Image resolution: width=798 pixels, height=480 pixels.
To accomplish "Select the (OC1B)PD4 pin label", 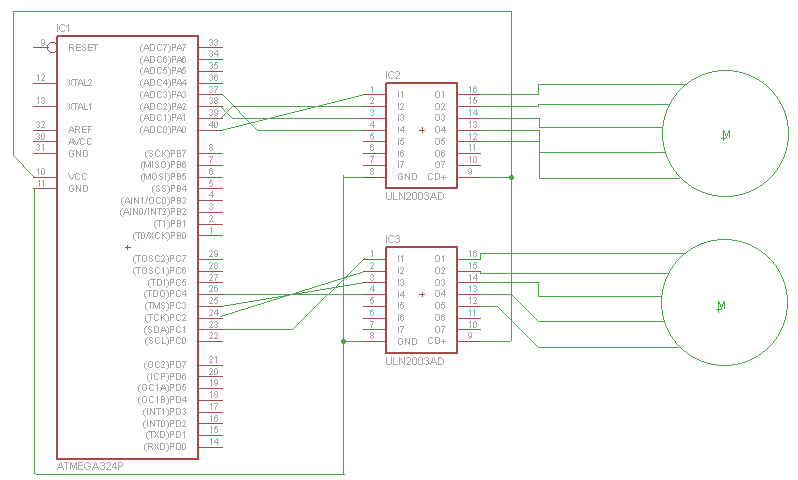I will pos(162,400).
